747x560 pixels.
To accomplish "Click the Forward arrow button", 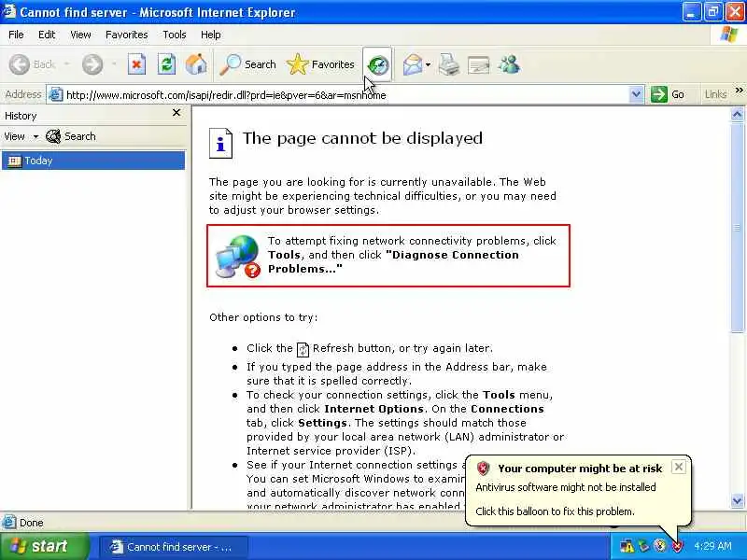I will coord(92,64).
